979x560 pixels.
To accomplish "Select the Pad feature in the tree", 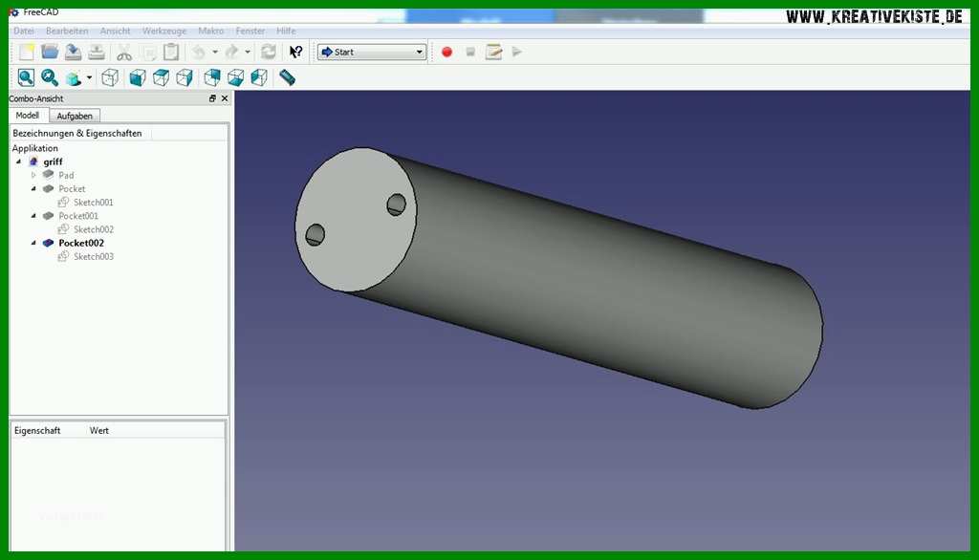I will [x=66, y=176].
